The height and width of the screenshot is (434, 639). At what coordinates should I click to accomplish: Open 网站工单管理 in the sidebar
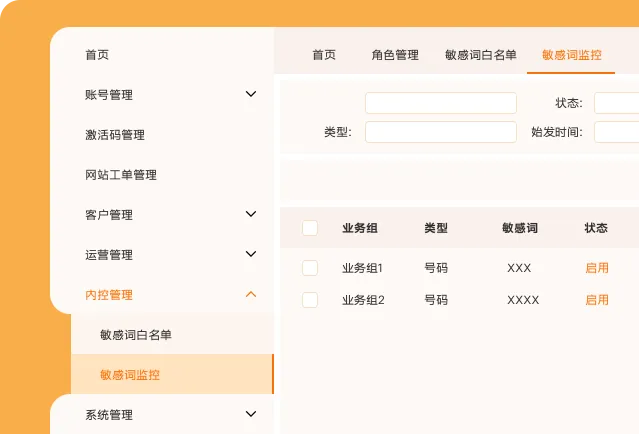[x=121, y=175]
